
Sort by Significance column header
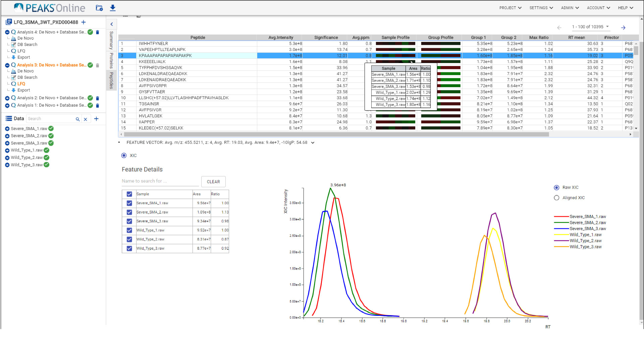pyautogui.click(x=326, y=38)
